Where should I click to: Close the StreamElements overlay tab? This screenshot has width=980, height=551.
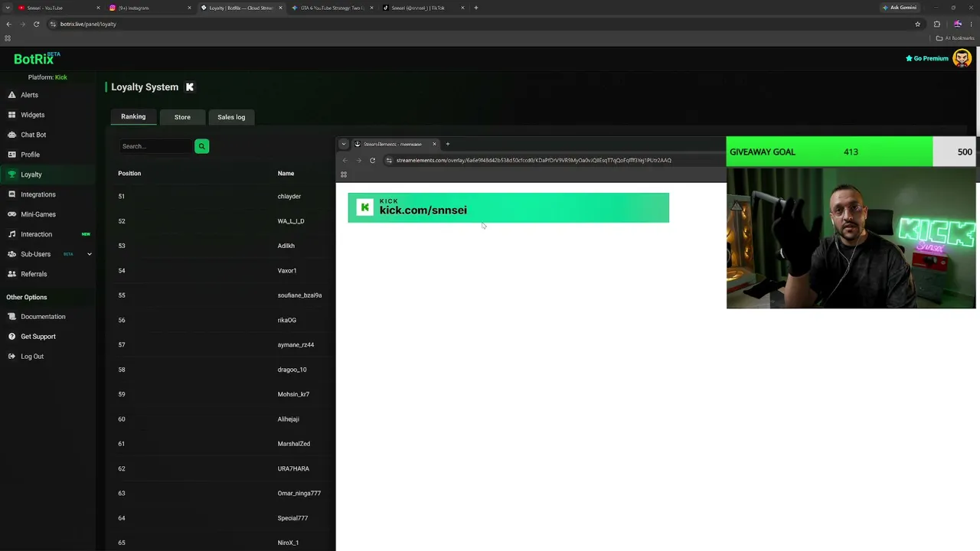tap(434, 144)
